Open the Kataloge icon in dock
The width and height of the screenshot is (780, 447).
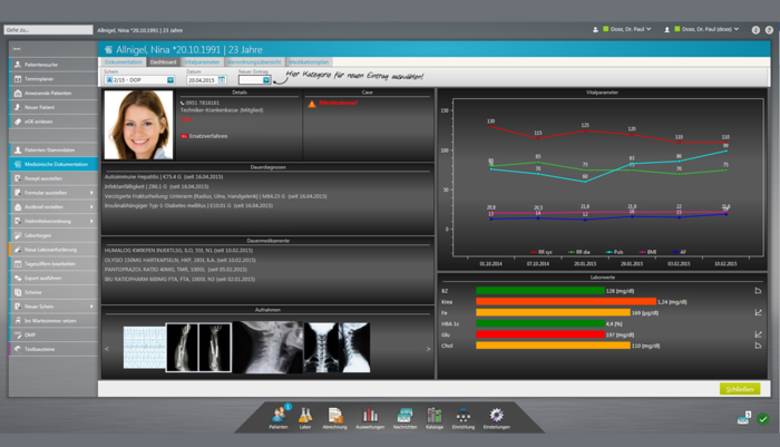click(x=434, y=414)
